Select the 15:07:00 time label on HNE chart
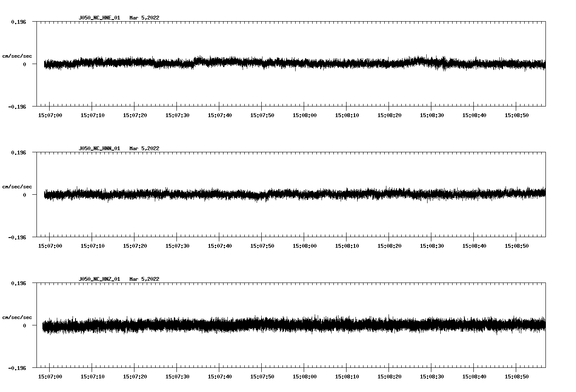This screenshot has height=392, width=576. (x=50, y=115)
